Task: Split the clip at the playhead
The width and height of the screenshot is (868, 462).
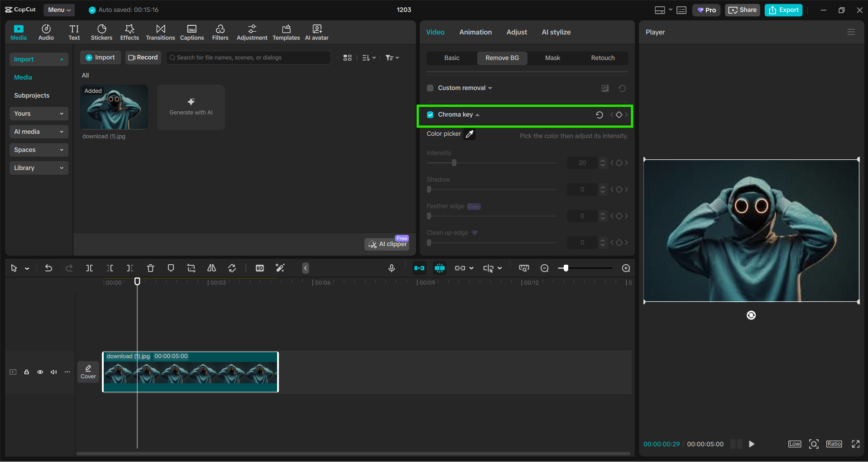Action: (x=89, y=268)
